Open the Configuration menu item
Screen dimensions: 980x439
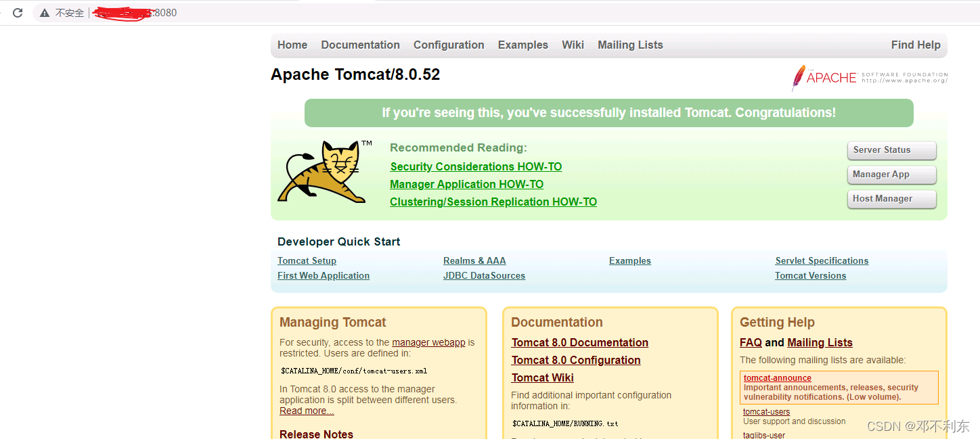pyautogui.click(x=449, y=45)
